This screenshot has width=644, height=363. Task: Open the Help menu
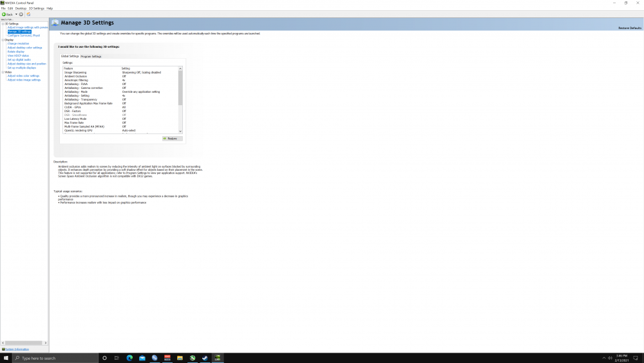[x=50, y=8]
